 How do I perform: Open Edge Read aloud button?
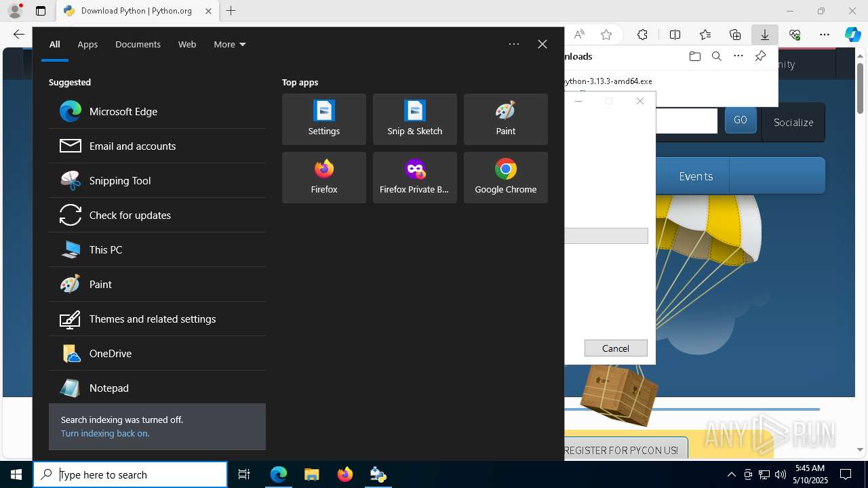click(579, 35)
